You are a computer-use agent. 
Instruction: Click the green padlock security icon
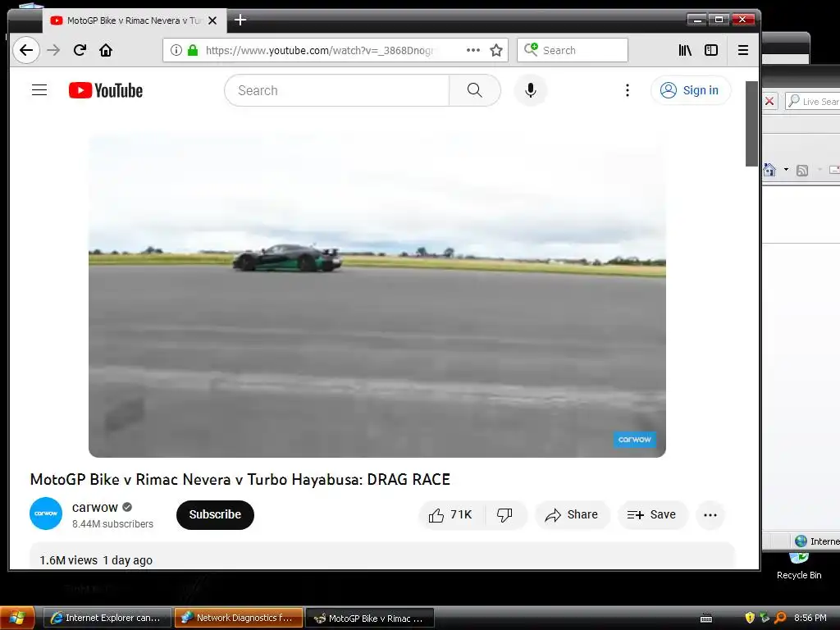click(x=193, y=50)
